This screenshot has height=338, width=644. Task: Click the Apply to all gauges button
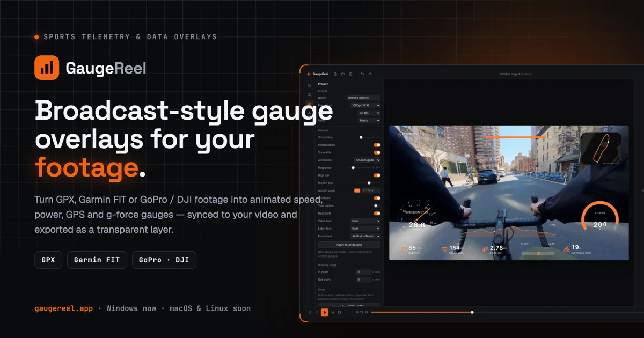tap(349, 245)
